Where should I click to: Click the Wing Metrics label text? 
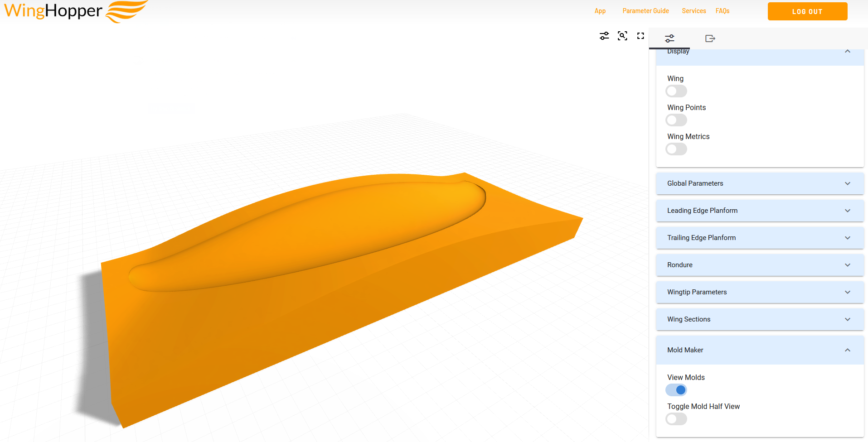coord(688,136)
